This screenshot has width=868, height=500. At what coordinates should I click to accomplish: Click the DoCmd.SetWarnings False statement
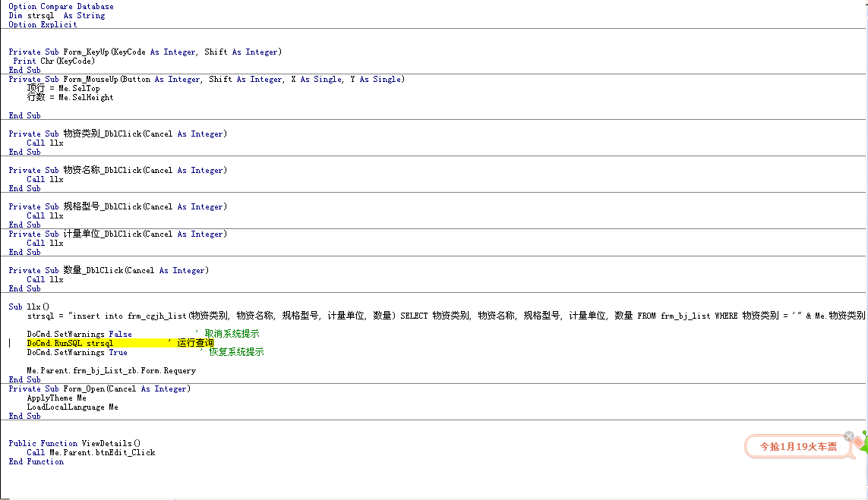point(79,335)
